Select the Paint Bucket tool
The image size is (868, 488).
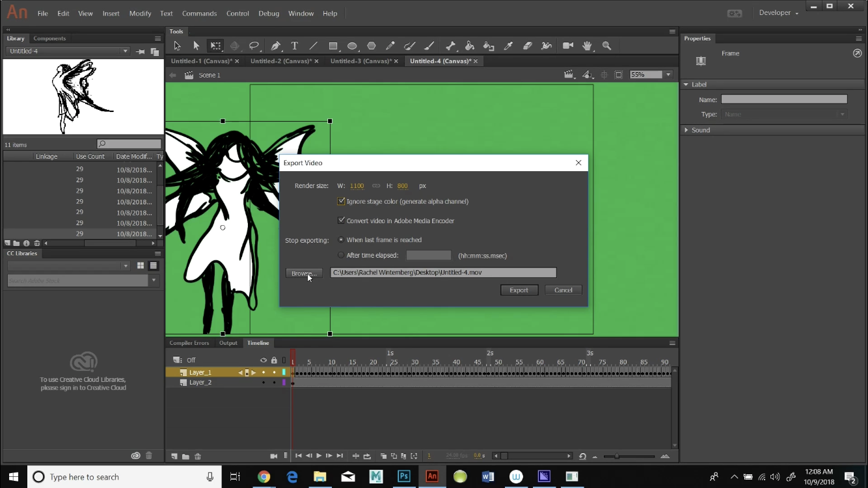[470, 46]
